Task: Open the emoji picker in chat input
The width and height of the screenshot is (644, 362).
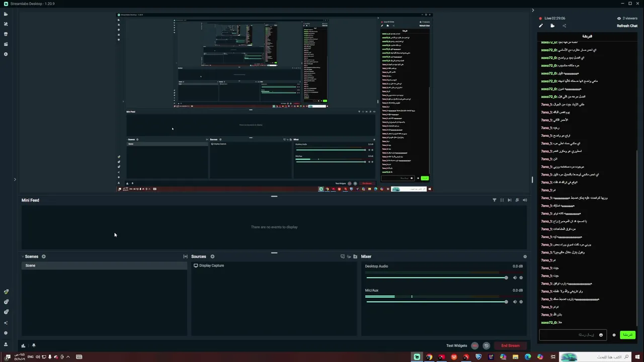Action: 601,335
